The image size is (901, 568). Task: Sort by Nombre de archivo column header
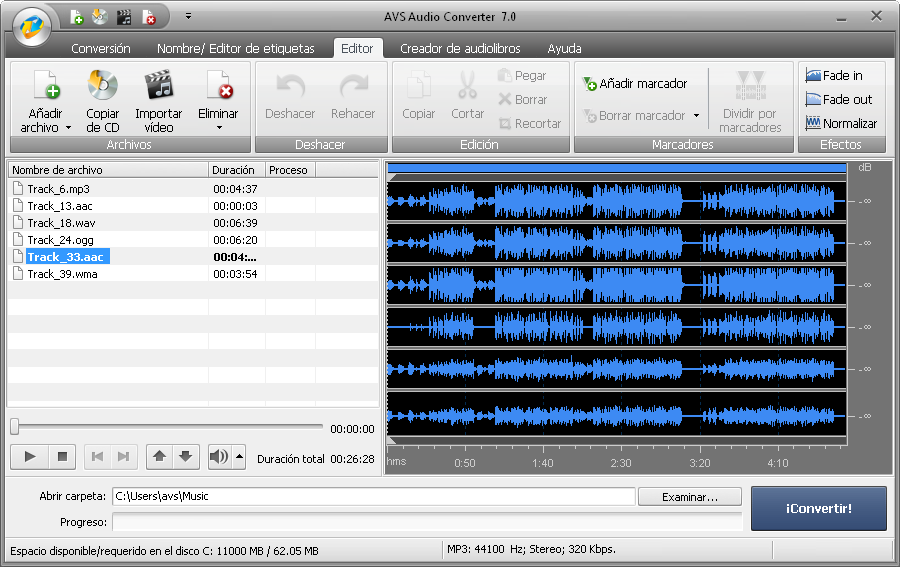108,170
